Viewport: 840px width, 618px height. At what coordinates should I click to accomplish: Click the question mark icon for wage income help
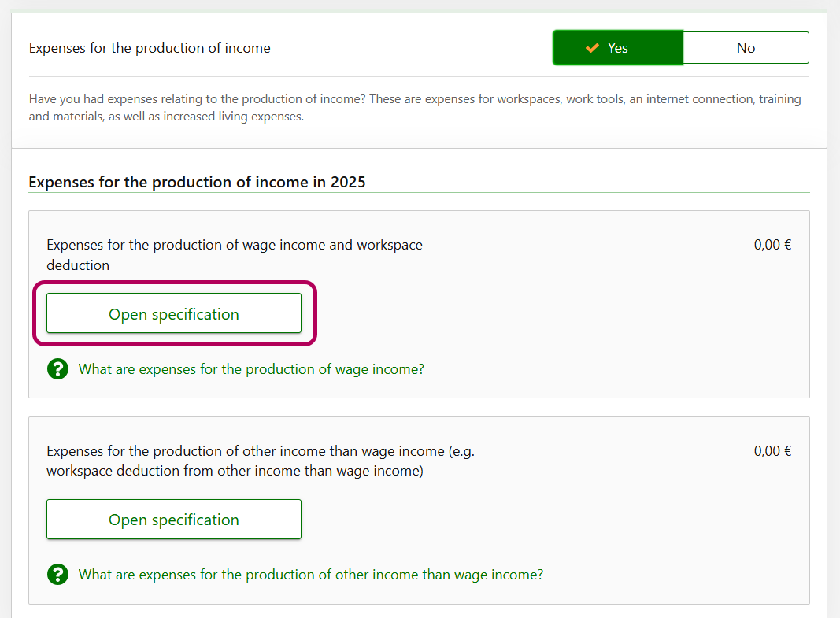click(x=57, y=369)
